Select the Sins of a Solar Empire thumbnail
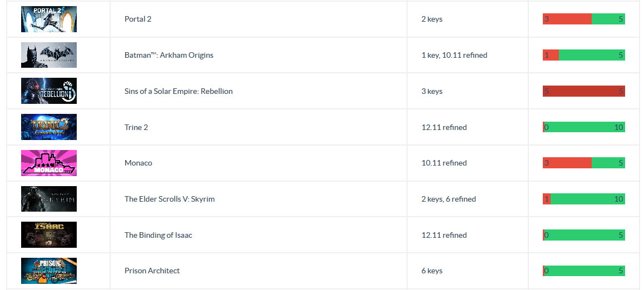Screen dimensions: 644x290 point(49,91)
